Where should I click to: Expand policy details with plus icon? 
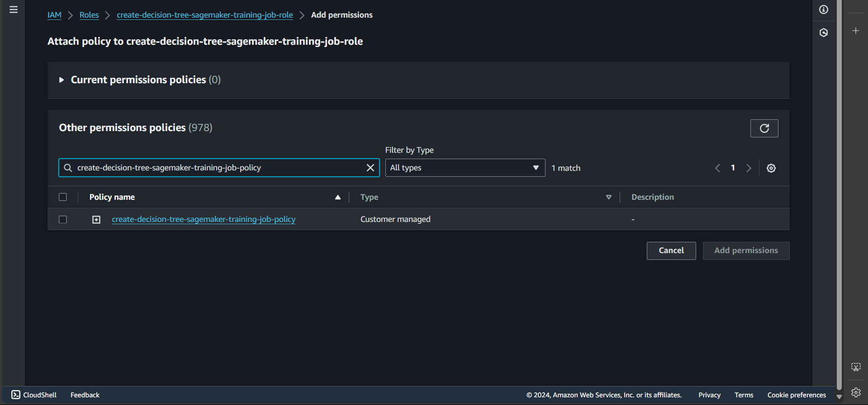click(x=96, y=220)
